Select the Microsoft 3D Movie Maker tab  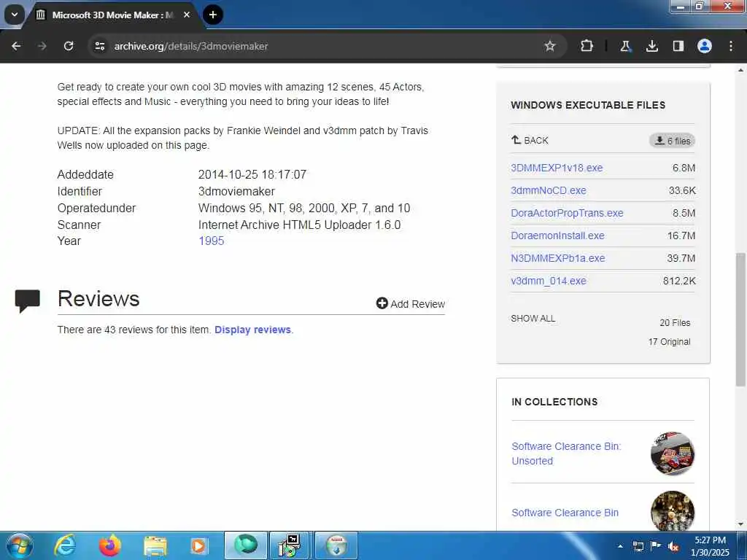click(x=112, y=15)
